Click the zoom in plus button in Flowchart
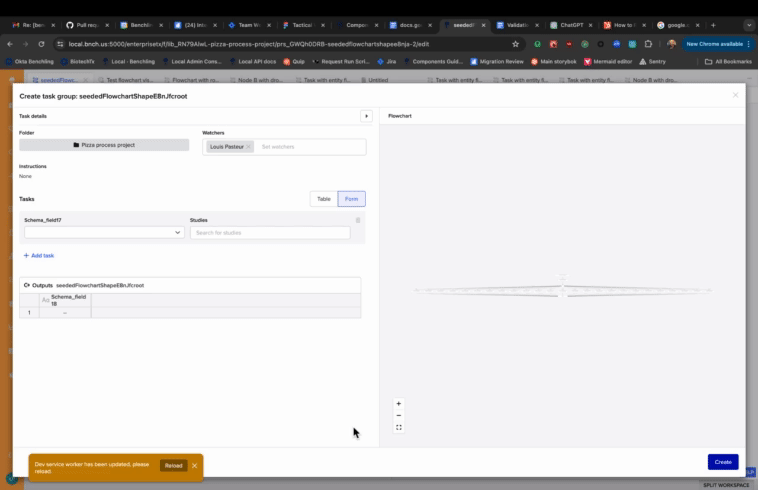This screenshot has width=758, height=490. click(398, 404)
